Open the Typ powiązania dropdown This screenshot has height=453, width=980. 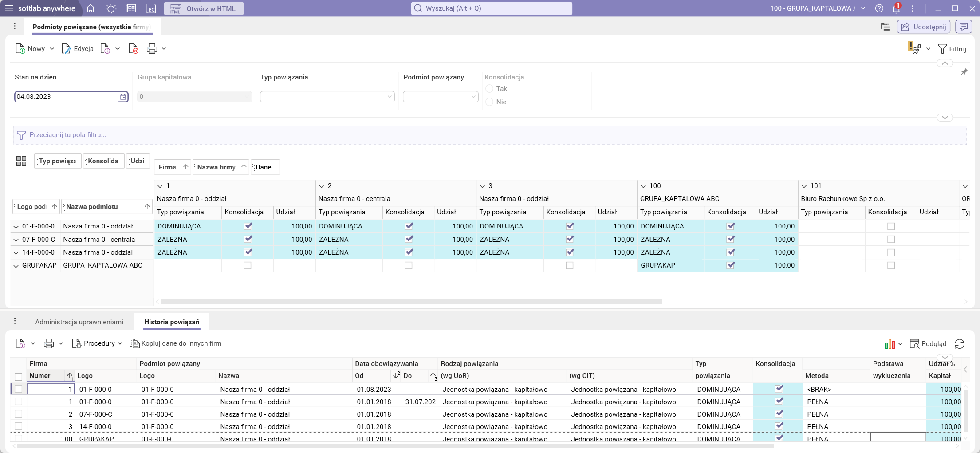(x=389, y=97)
